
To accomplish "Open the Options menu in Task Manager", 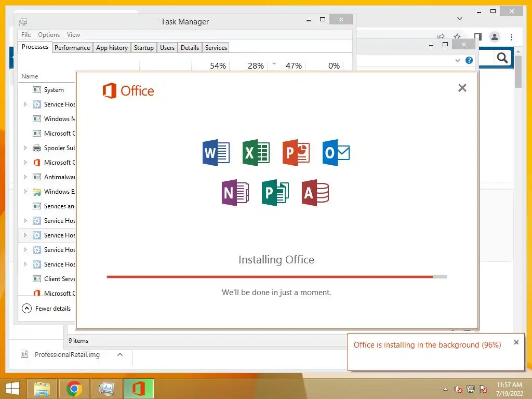I will [x=49, y=35].
